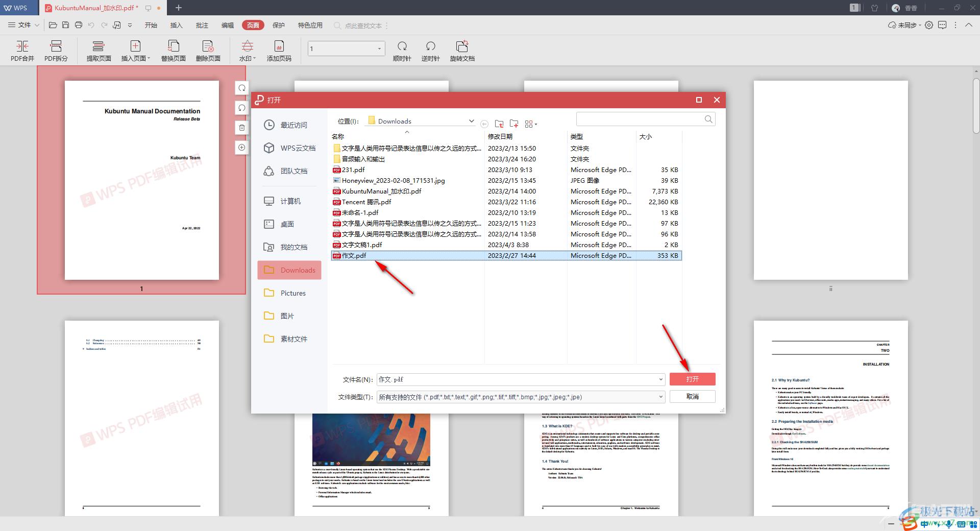
Task: Select file Tencent 腾讯.pdf
Action: pos(506,202)
